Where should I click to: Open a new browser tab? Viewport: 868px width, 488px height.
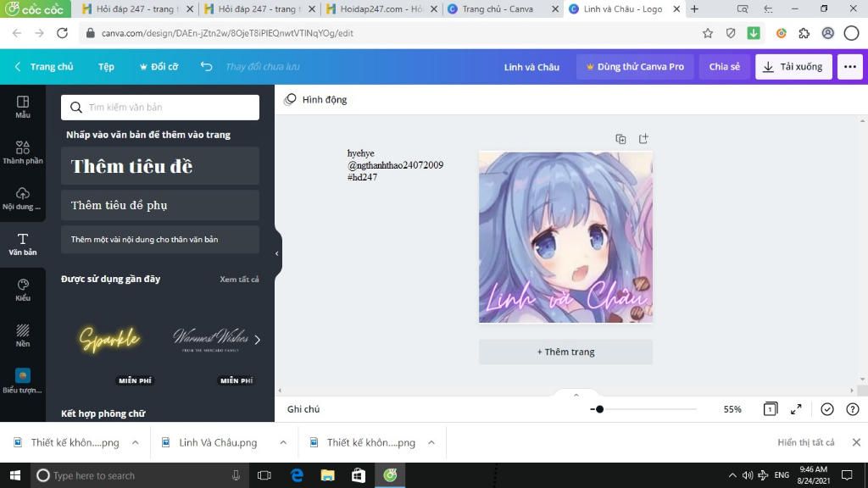point(694,8)
